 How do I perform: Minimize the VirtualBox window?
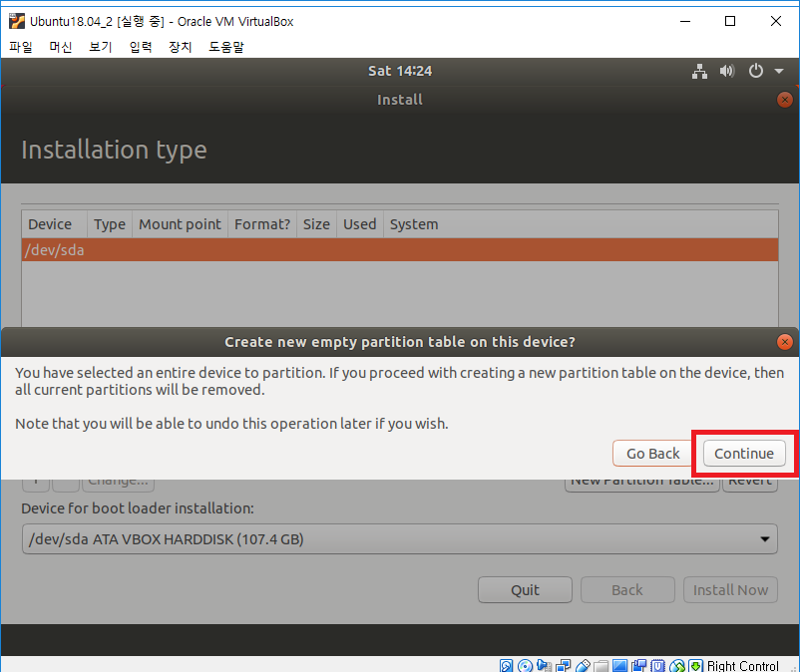(685, 21)
